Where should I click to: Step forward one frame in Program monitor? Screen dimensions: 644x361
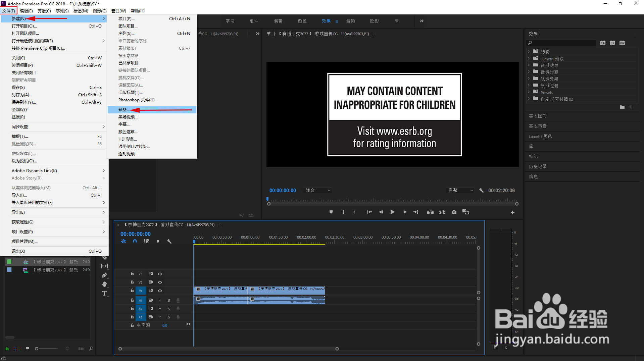click(x=404, y=212)
